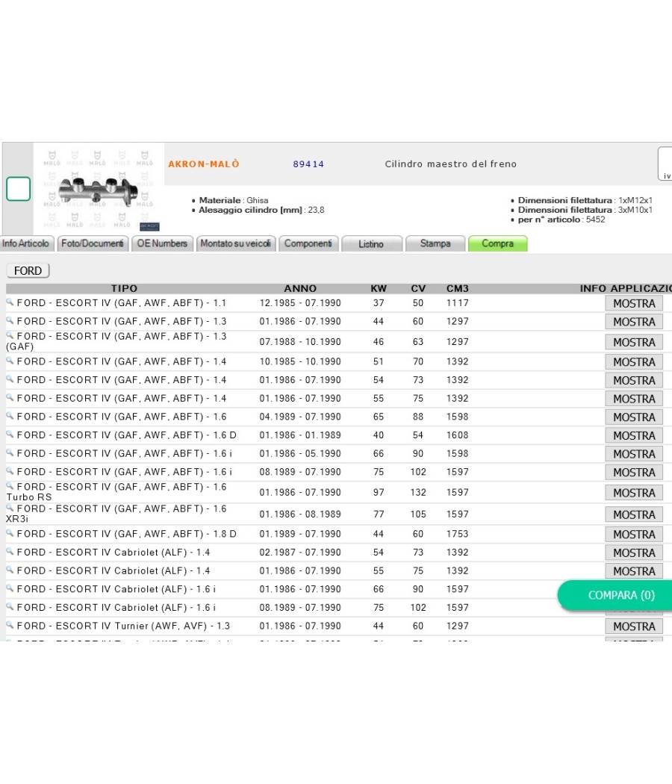Click MOSTRA for Escort IV 1.3 44 kW row
Screen dimensions: 672x784
pyautogui.click(x=634, y=322)
